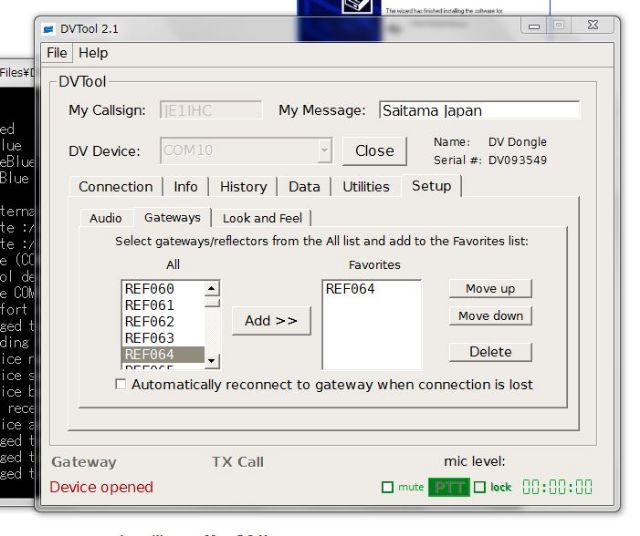The height and width of the screenshot is (536, 640).
Task: Click the Add >> button
Action: point(271,321)
